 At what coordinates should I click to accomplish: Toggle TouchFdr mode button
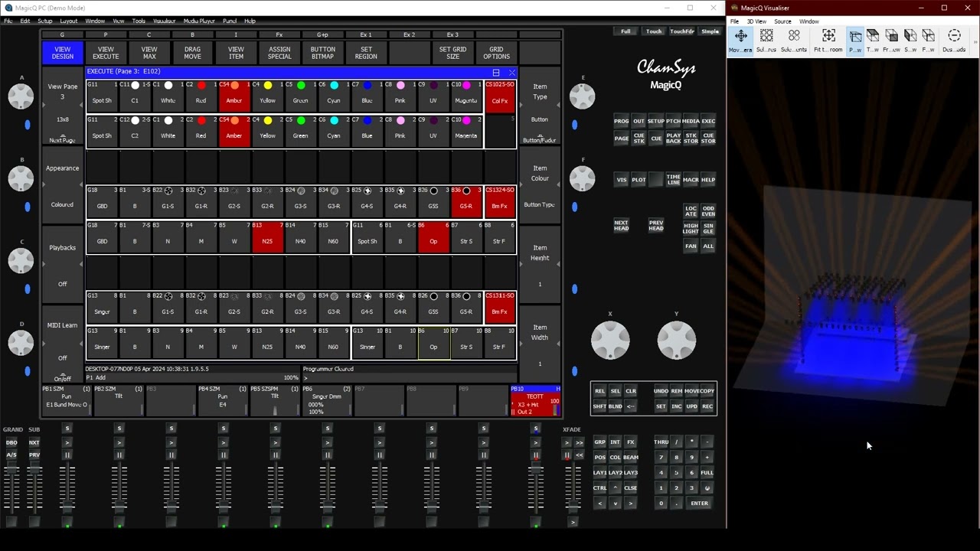(681, 31)
